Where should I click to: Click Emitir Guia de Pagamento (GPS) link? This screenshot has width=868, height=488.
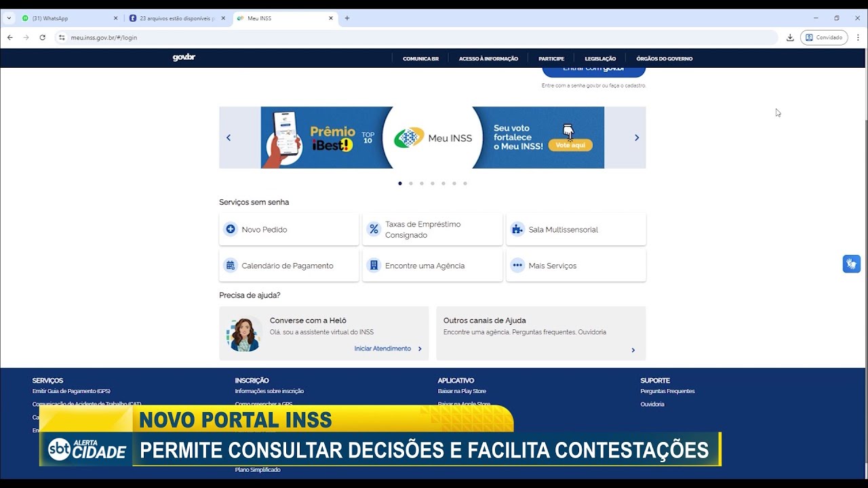click(71, 391)
